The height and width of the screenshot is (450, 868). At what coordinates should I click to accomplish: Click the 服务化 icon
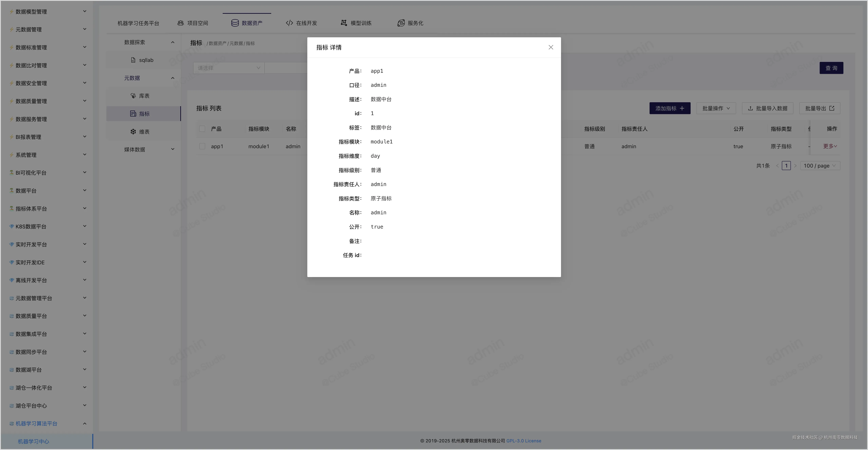(x=401, y=23)
